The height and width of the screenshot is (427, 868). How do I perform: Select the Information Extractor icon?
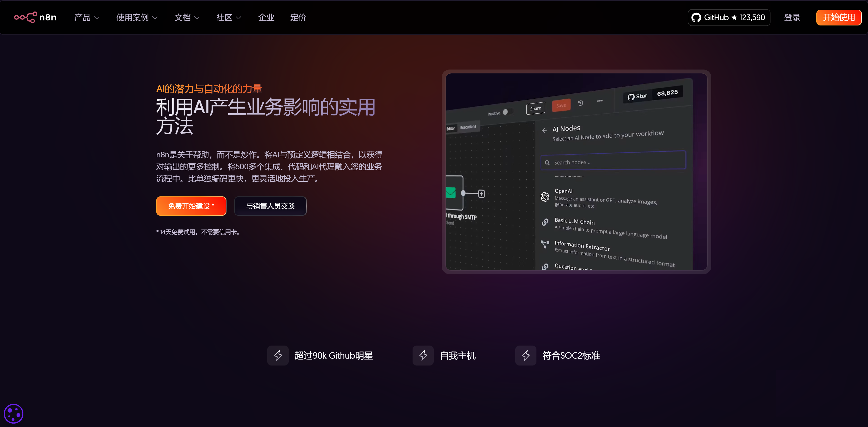tap(545, 244)
